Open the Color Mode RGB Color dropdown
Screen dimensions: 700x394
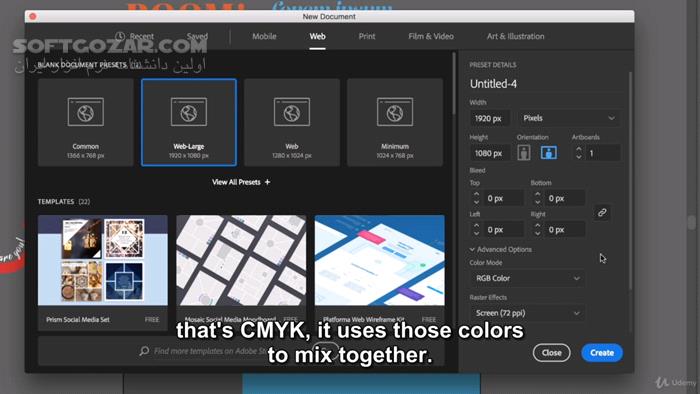point(527,278)
